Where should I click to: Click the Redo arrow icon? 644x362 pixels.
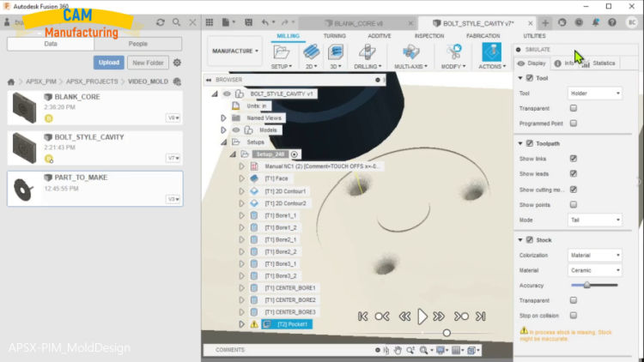(284, 22)
